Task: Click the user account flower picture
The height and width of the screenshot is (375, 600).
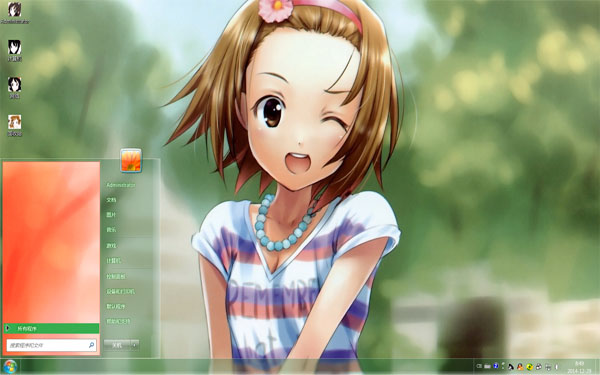Action: [131, 160]
